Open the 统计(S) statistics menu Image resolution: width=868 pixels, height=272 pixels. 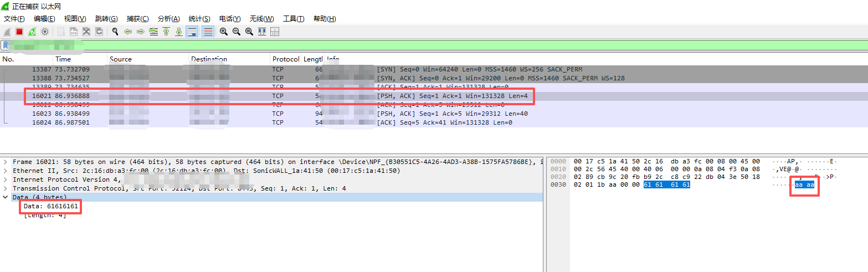pyautogui.click(x=199, y=19)
